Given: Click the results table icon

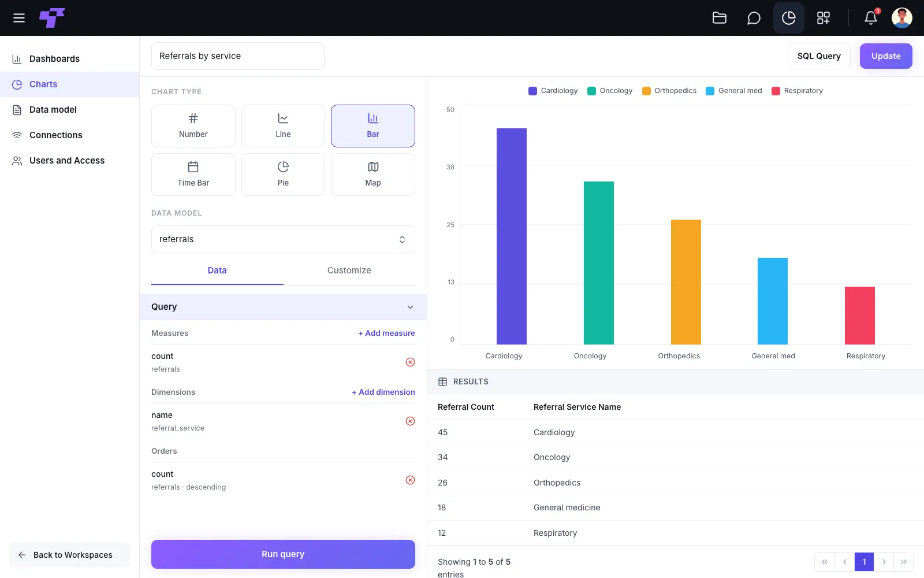Looking at the screenshot, I should tap(443, 382).
